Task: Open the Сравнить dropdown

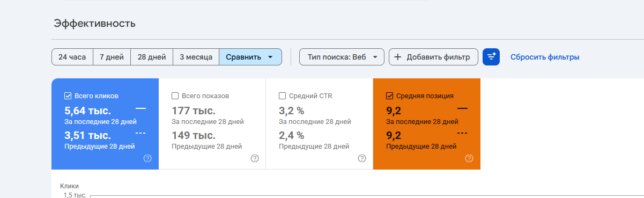Action: click(x=250, y=57)
